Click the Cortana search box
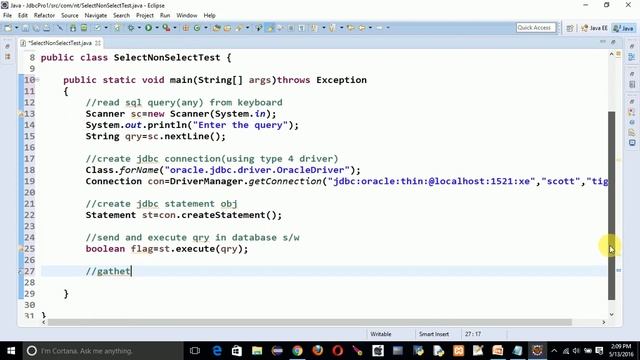 [x=103, y=351]
